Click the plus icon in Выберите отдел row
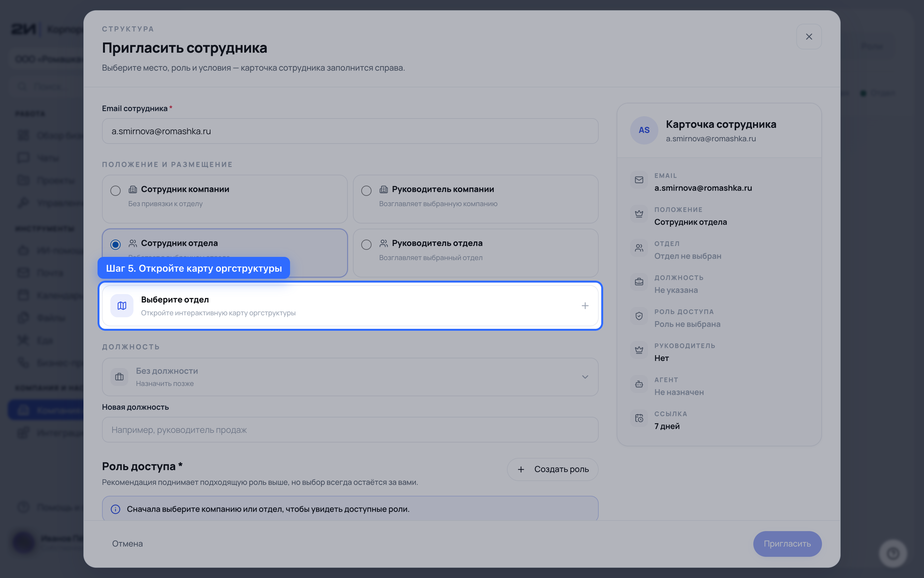924x578 pixels. click(x=585, y=306)
